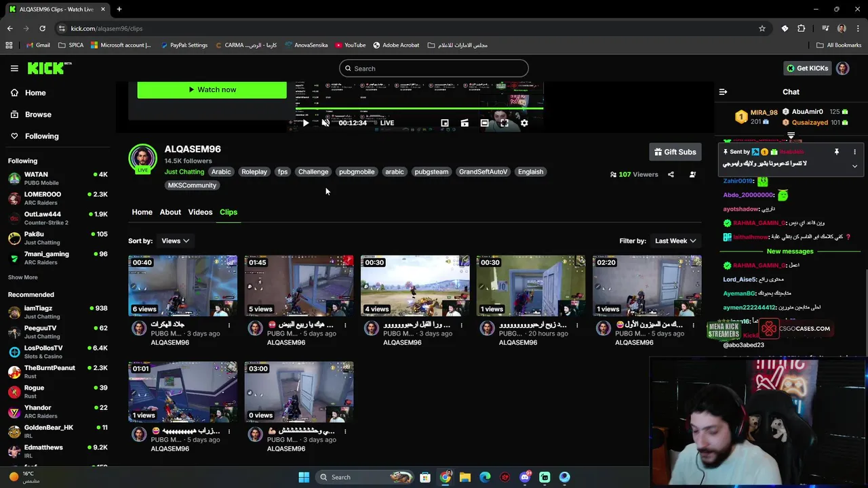Open LosPollosTV in Recommended list
The image size is (868, 488).
(58, 352)
